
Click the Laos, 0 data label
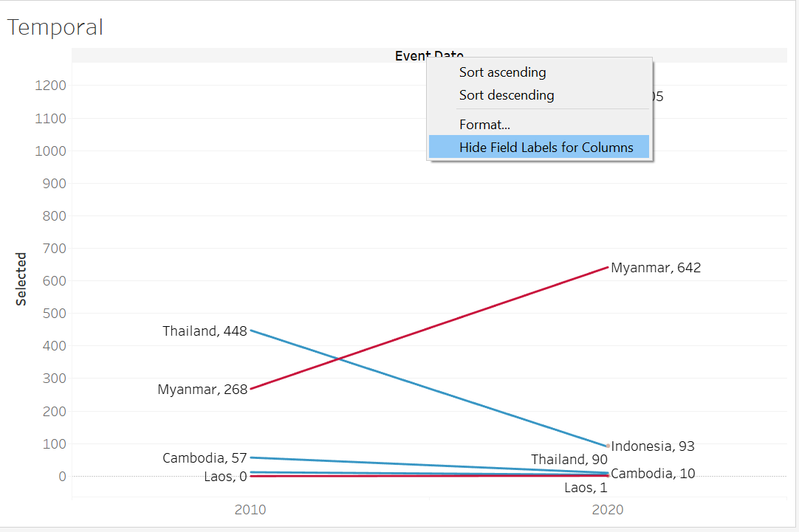[225, 477]
